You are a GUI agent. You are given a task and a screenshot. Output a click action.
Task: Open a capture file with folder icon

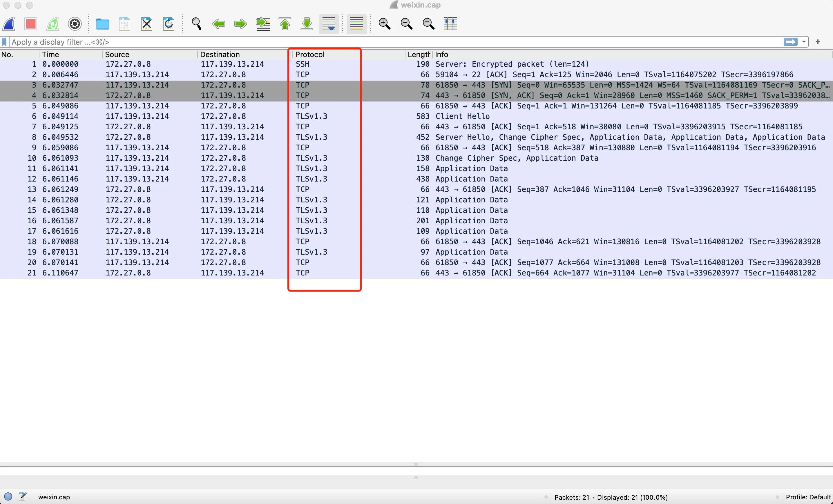[x=102, y=24]
